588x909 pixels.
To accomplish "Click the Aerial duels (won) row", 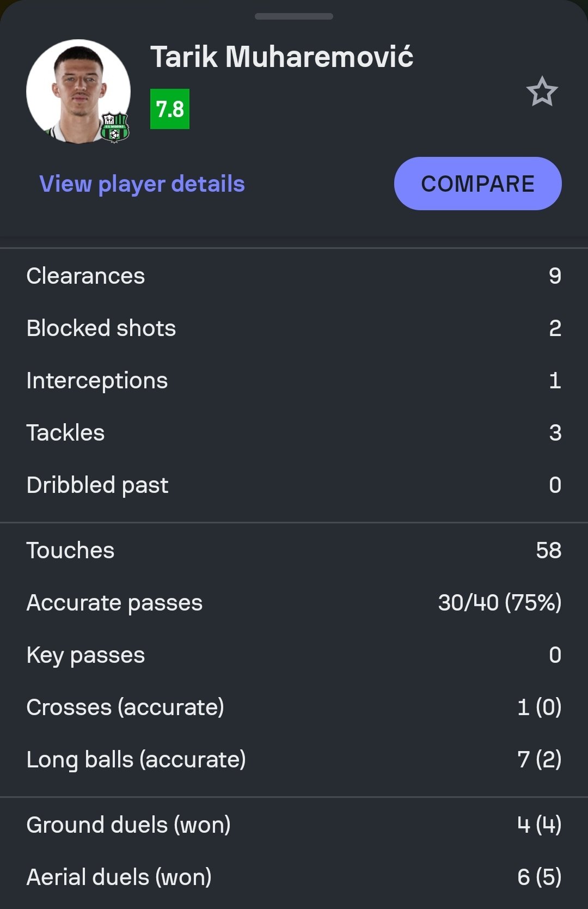I will [x=294, y=877].
